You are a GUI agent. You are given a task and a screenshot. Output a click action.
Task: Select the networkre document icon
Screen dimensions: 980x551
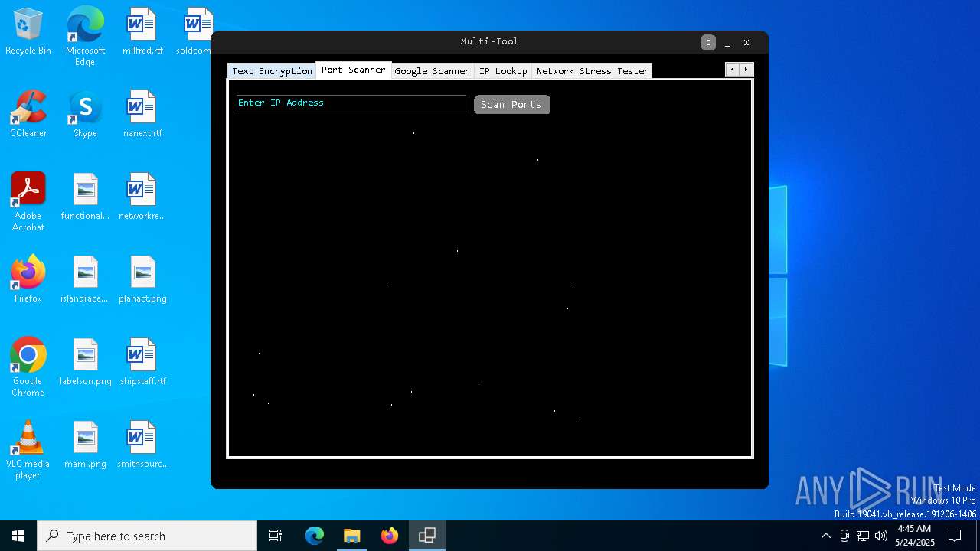pos(142,197)
